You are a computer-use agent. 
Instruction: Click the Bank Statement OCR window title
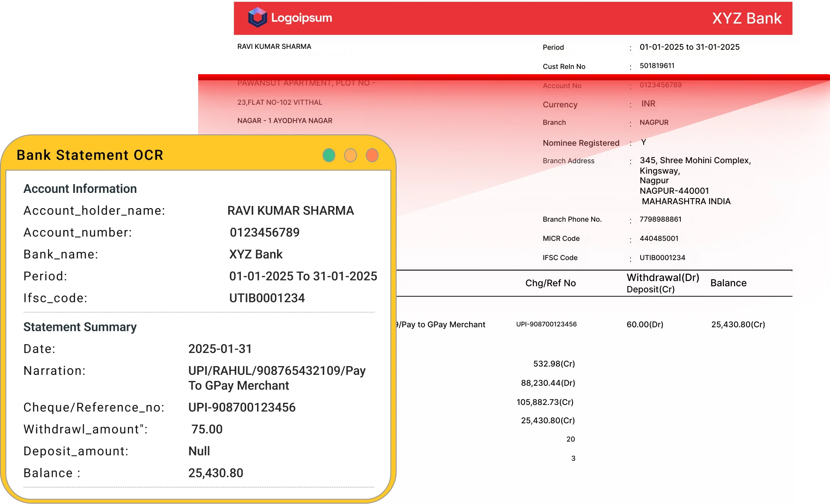click(x=90, y=155)
